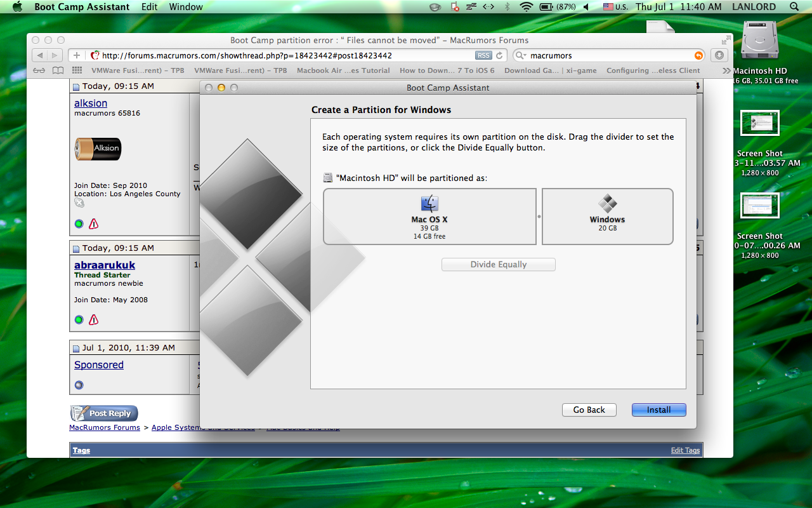Open the Macbook Air Tutorial bookmark
The width and height of the screenshot is (812, 508).
point(343,70)
